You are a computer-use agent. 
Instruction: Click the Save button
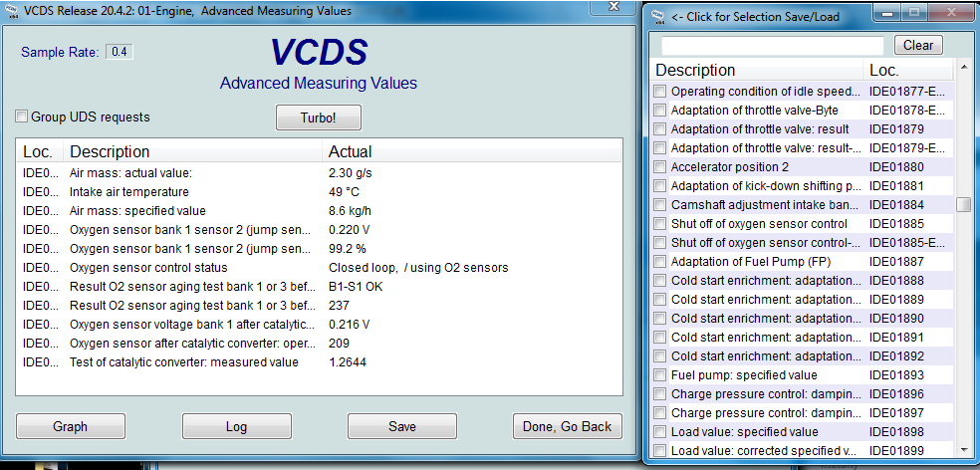tap(402, 426)
